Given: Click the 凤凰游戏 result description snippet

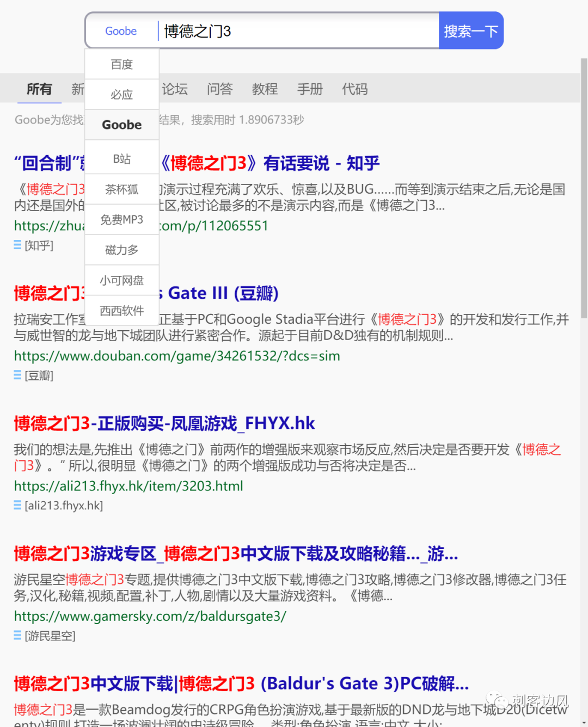Looking at the screenshot, I should coord(287,457).
